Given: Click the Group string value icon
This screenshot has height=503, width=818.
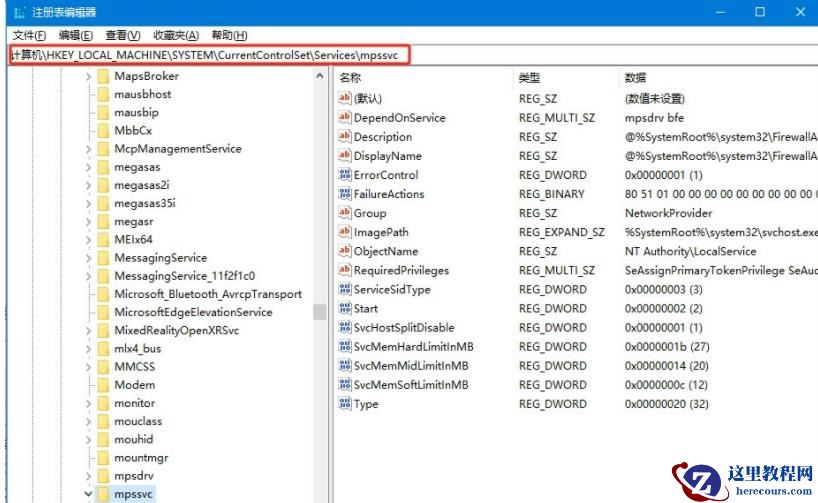Looking at the screenshot, I should [x=344, y=213].
